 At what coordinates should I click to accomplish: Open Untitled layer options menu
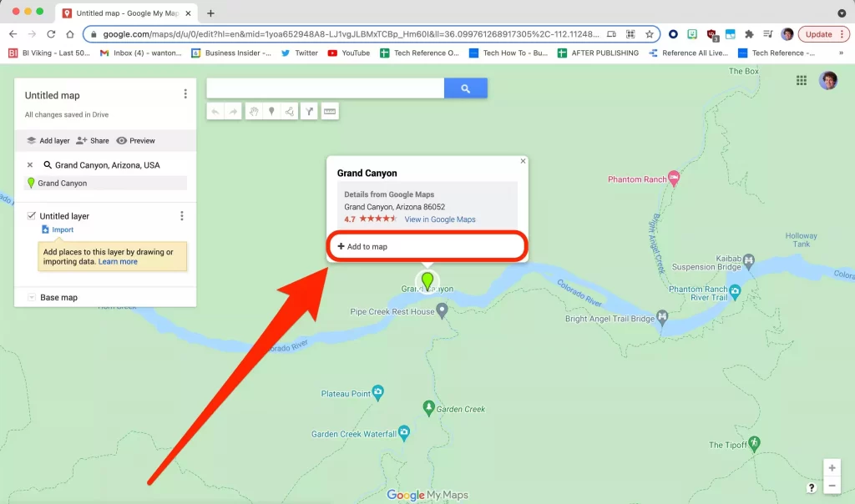click(182, 216)
